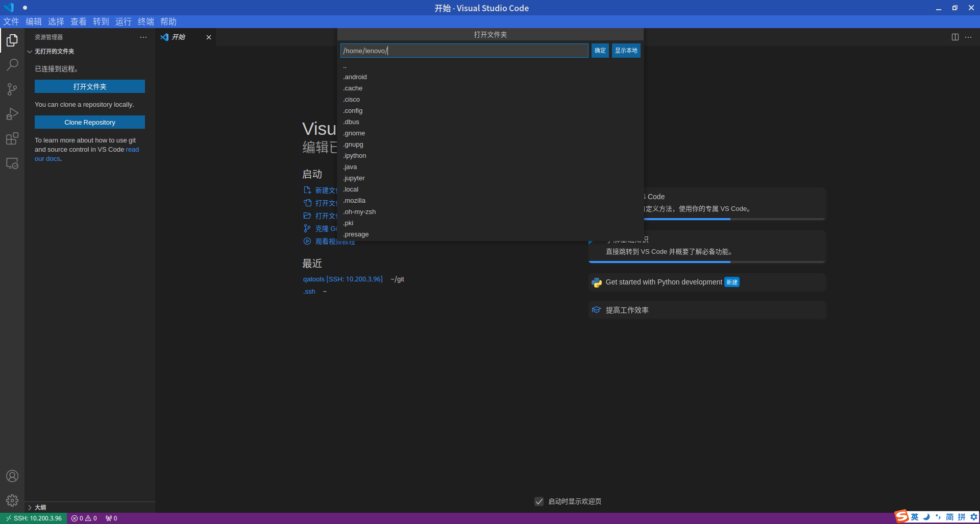Select the .gnome folder entry

[490, 133]
